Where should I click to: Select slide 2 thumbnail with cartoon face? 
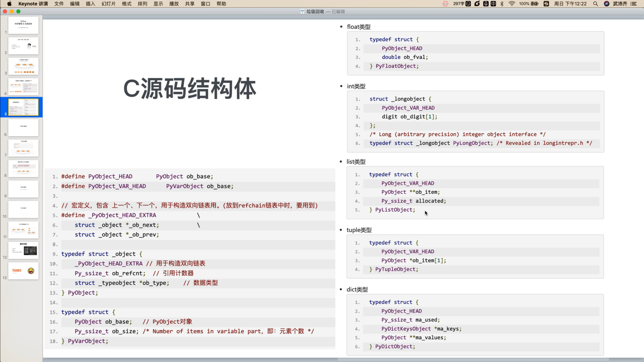[x=23, y=46]
